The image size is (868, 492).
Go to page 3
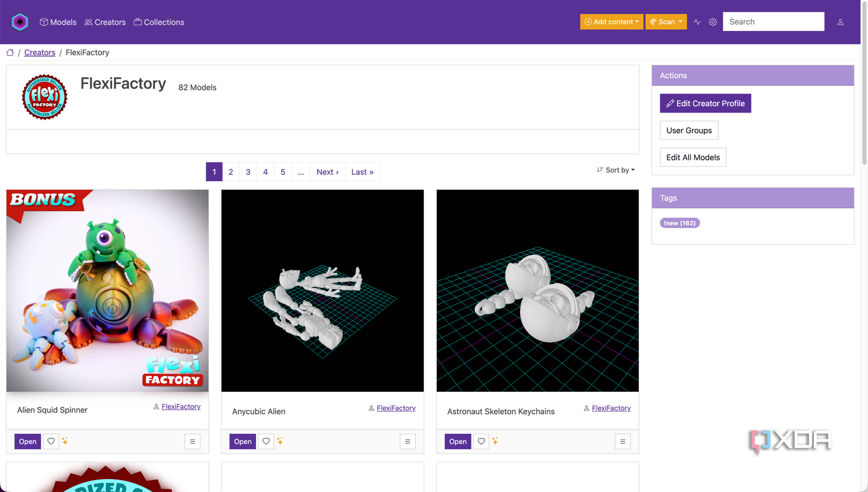pos(248,172)
